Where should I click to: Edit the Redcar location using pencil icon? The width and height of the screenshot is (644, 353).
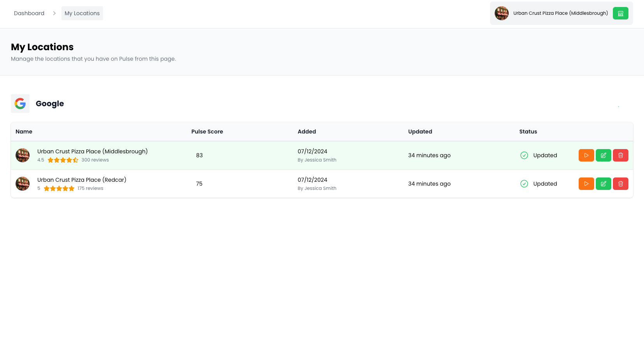(603, 184)
